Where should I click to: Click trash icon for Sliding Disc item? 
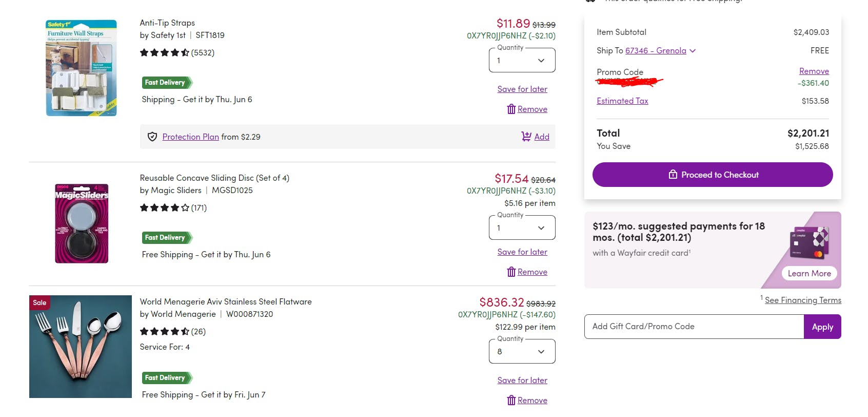[511, 272]
